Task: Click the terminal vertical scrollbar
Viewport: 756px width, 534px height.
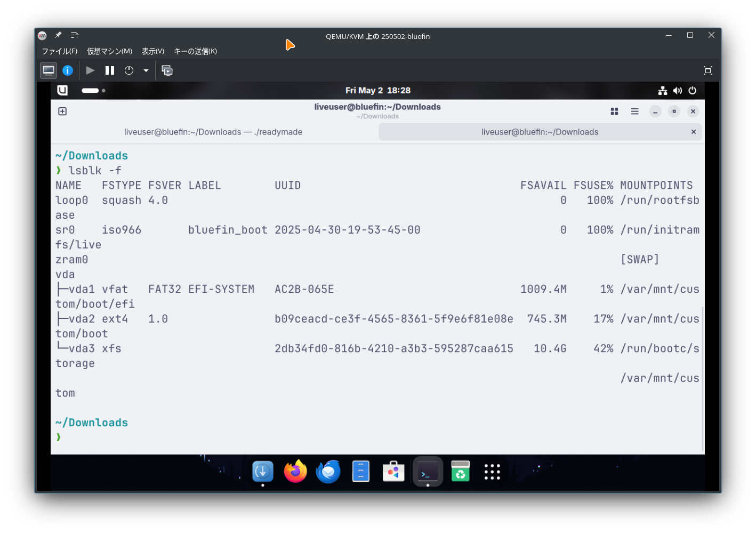Action: [x=703, y=379]
